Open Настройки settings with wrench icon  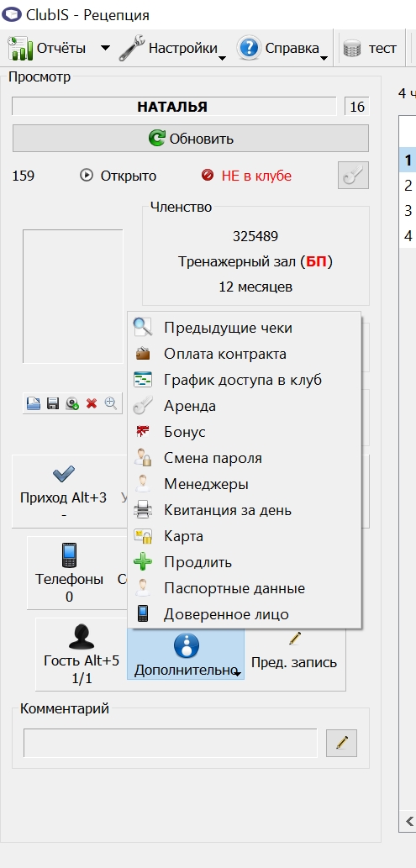168,49
